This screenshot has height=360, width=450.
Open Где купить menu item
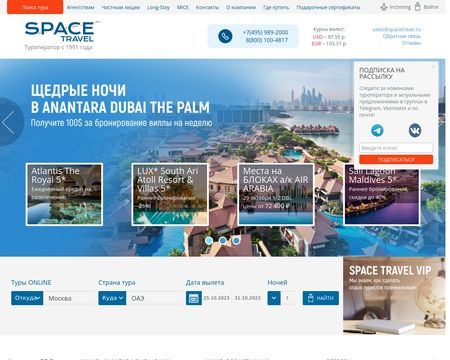click(276, 7)
